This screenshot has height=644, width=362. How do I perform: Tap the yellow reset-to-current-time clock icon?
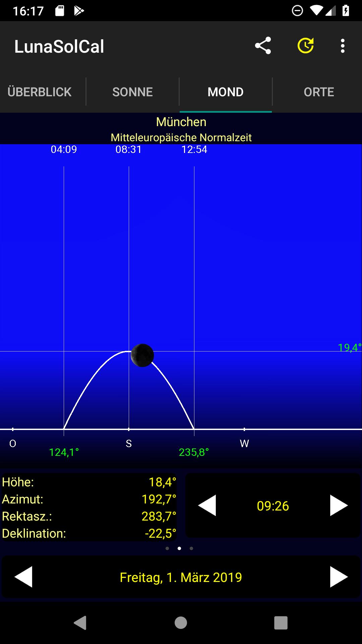click(x=306, y=46)
